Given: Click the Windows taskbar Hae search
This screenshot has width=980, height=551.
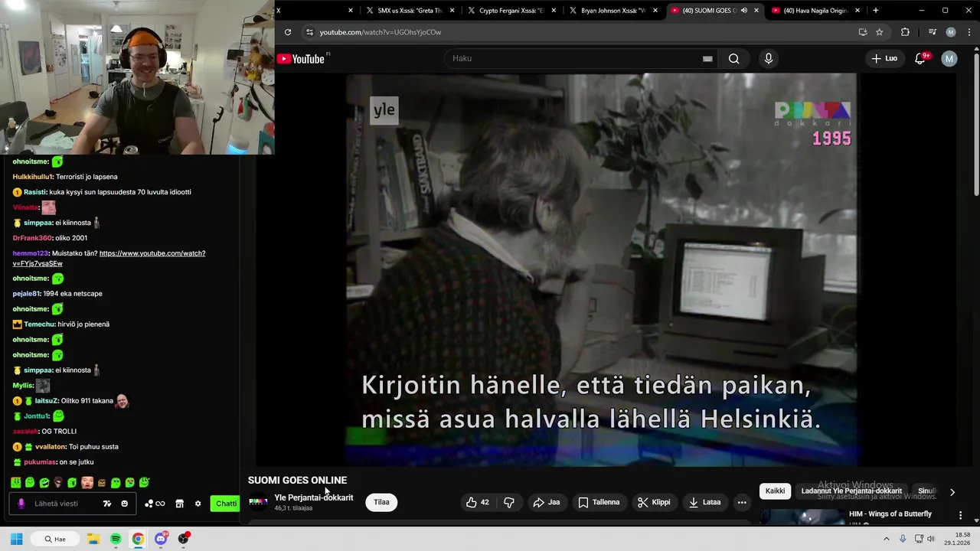Looking at the screenshot, I should [x=55, y=539].
